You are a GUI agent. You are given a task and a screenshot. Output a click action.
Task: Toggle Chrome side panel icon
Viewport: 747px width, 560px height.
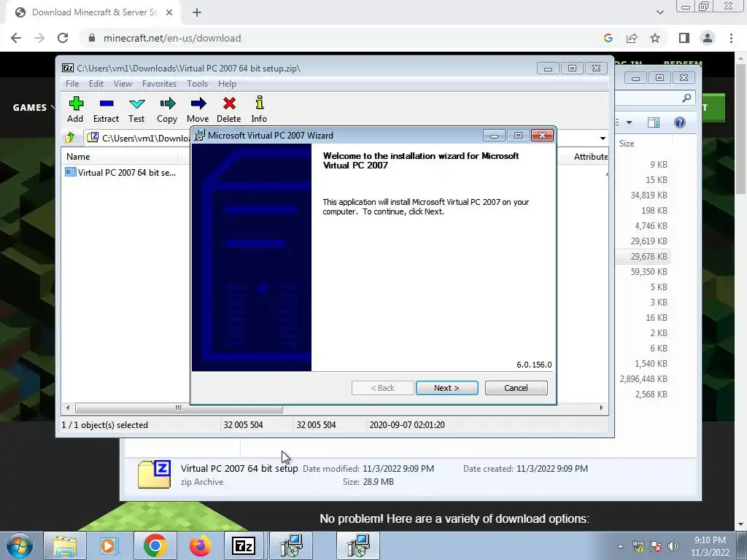684,38
